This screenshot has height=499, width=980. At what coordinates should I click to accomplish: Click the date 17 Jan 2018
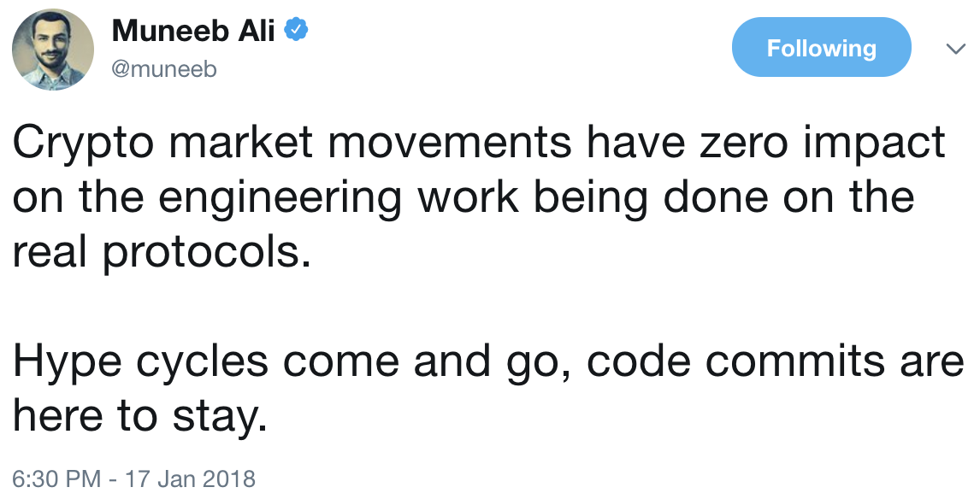[x=191, y=478]
